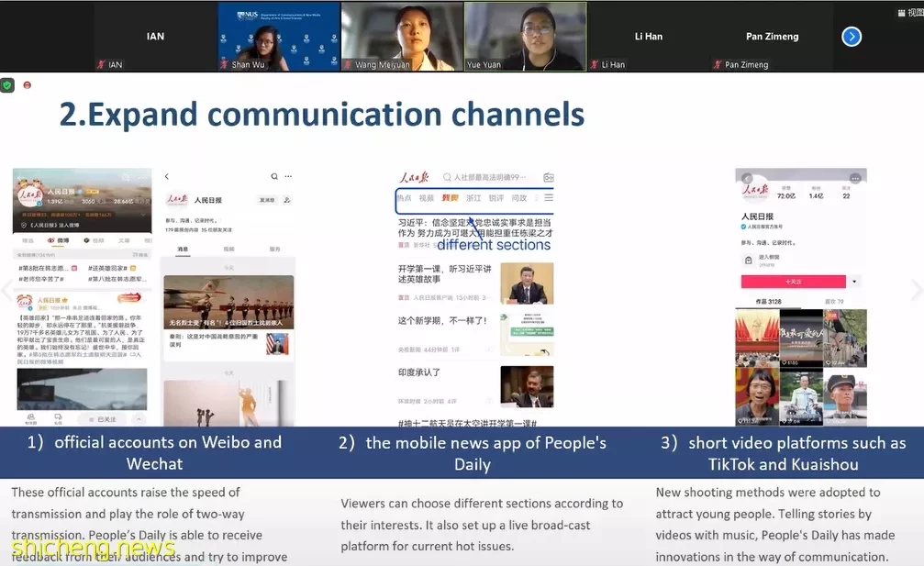Open the 锐评 section tab

[496, 198]
